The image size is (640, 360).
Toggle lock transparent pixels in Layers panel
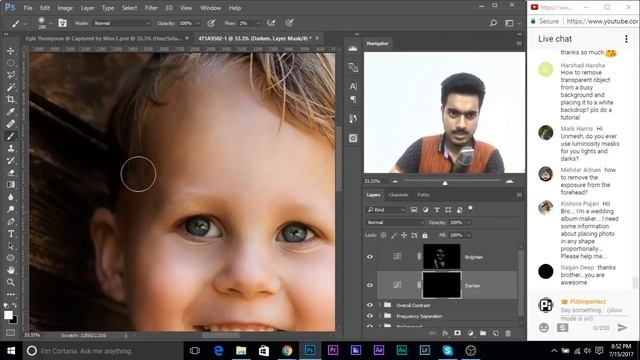383,236
